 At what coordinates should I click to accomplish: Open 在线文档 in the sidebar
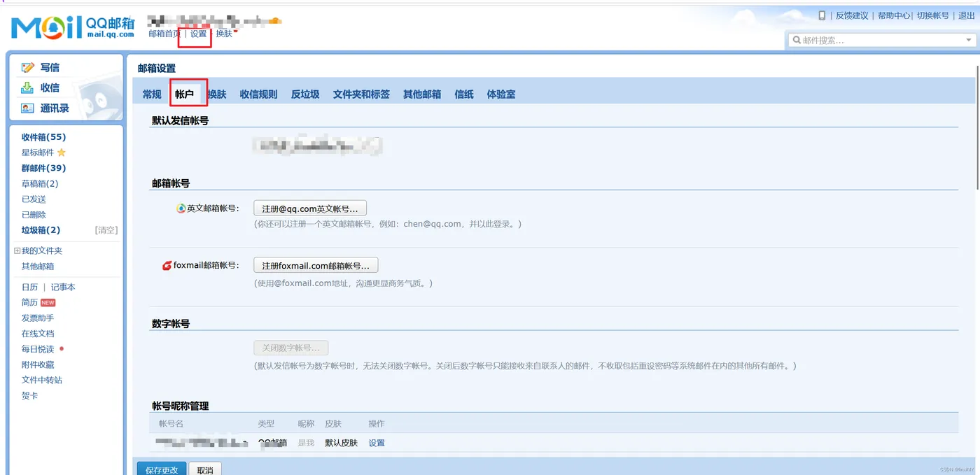point(38,334)
